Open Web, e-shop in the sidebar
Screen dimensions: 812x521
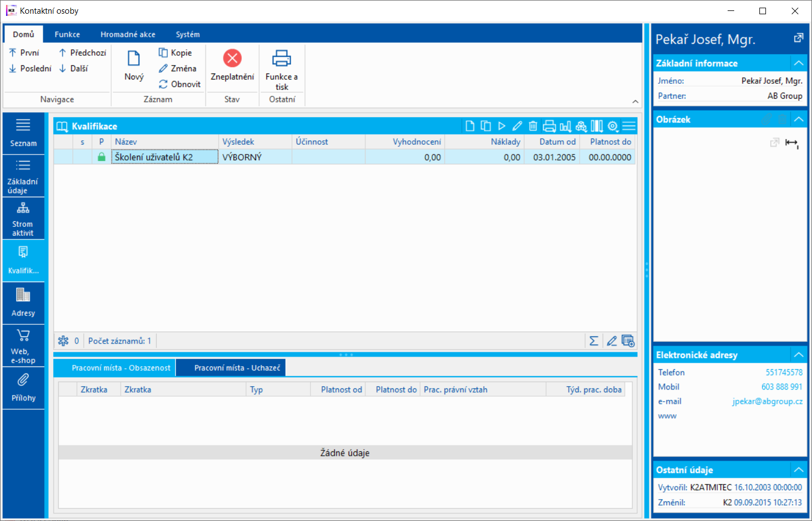click(23, 346)
